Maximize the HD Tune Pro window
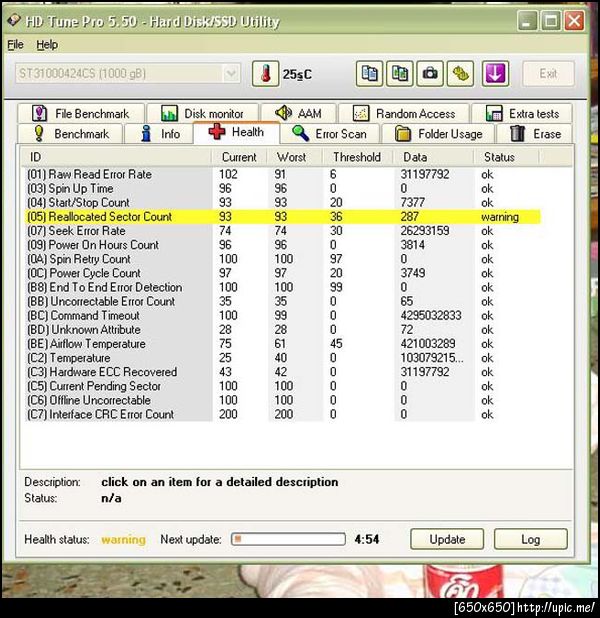 coord(550,20)
